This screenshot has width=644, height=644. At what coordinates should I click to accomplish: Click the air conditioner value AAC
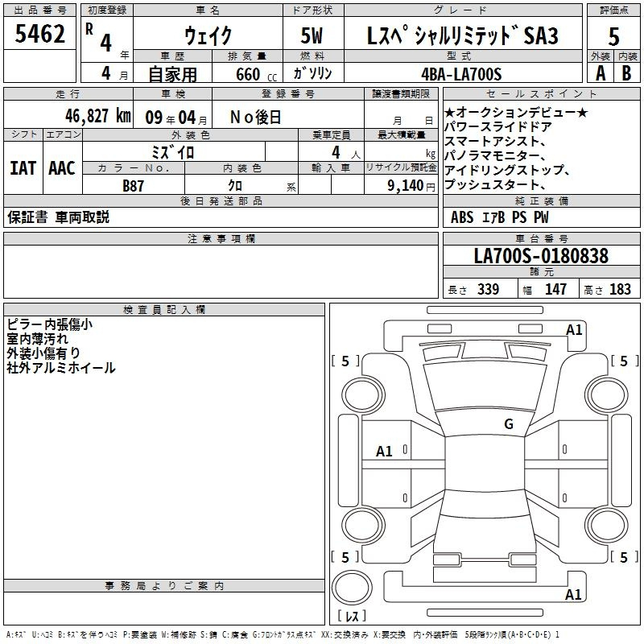coord(62,168)
